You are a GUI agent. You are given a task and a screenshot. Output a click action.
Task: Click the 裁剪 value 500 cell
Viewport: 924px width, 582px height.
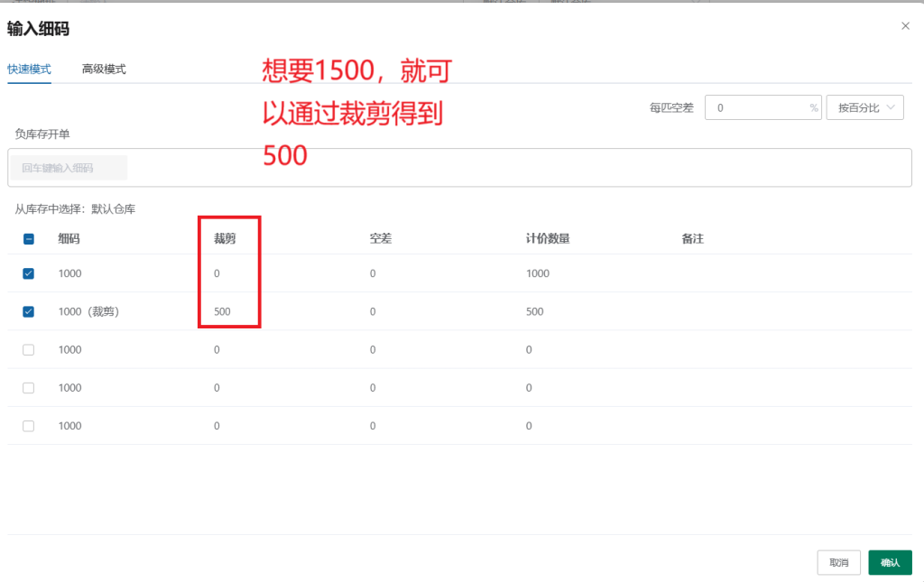pyautogui.click(x=223, y=311)
